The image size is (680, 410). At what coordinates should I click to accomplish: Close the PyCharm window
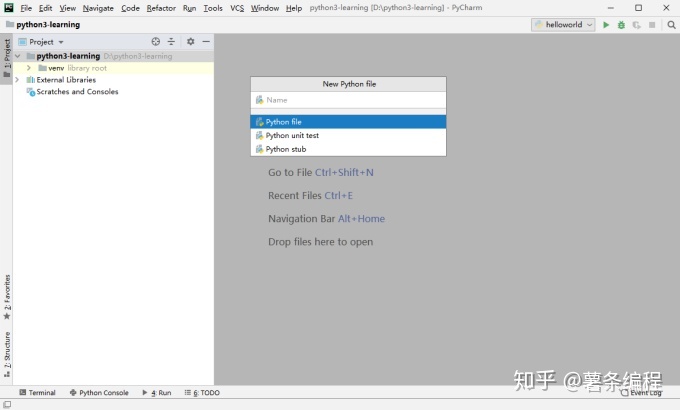(x=666, y=8)
